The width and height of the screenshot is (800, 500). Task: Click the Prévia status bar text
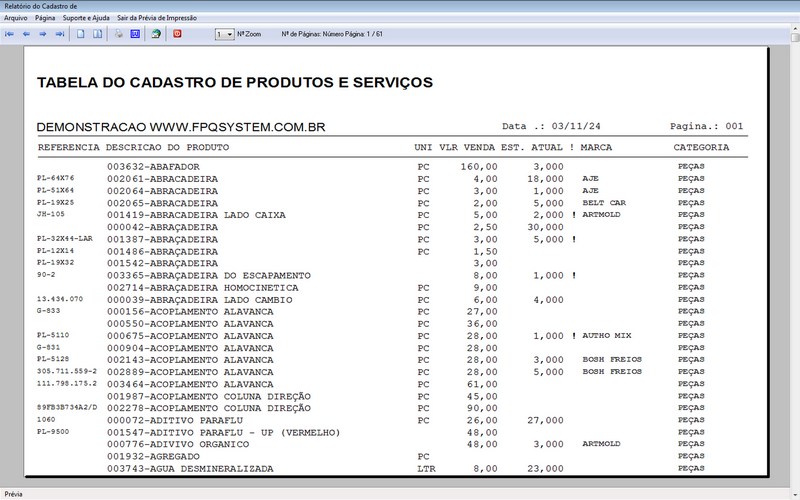(14, 494)
